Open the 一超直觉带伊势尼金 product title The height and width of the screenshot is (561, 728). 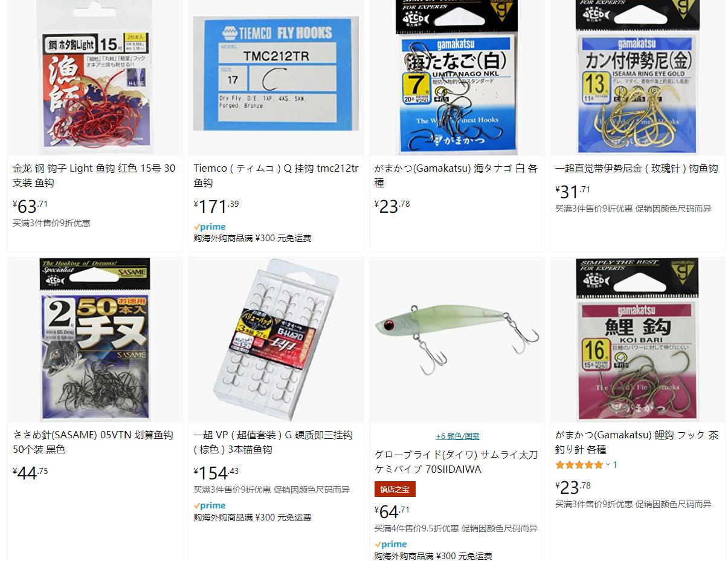pyautogui.click(x=636, y=169)
